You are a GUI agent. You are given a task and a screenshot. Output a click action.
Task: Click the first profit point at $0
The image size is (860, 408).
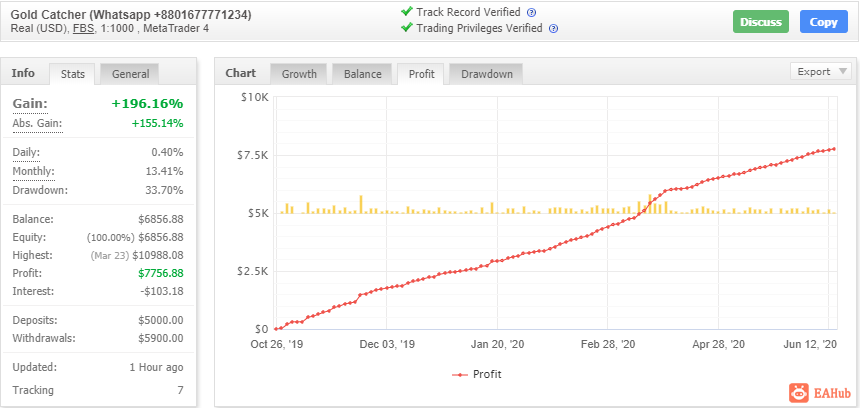[x=276, y=329]
